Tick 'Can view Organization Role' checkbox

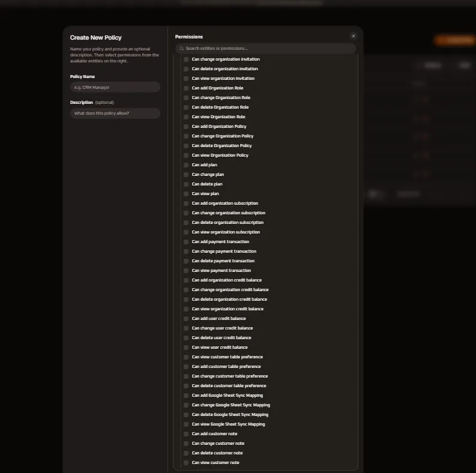click(186, 117)
